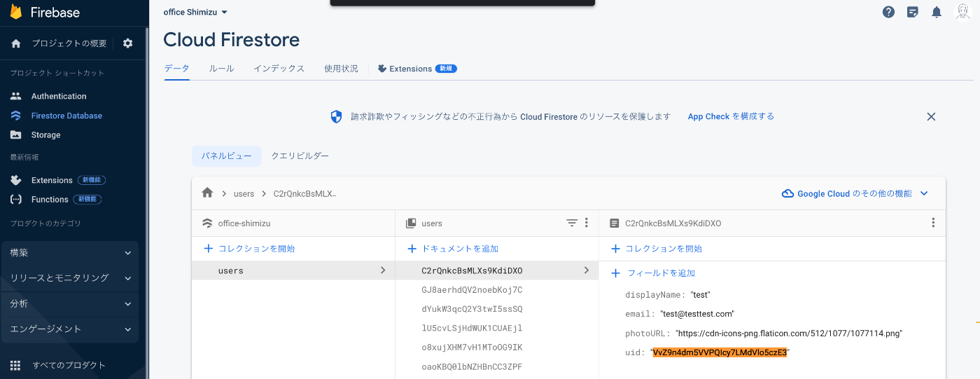Image resolution: width=980 pixels, height=379 pixels.
Task: Start a subcollection in the document panel
Action: click(657, 249)
